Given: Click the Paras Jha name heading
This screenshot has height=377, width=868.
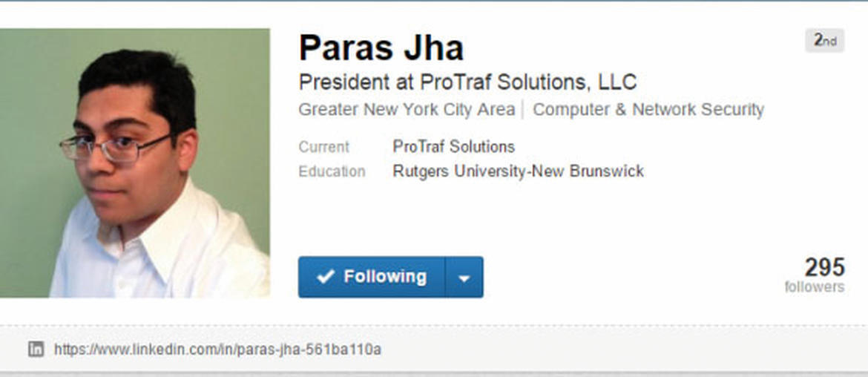Looking at the screenshot, I should [x=381, y=47].
